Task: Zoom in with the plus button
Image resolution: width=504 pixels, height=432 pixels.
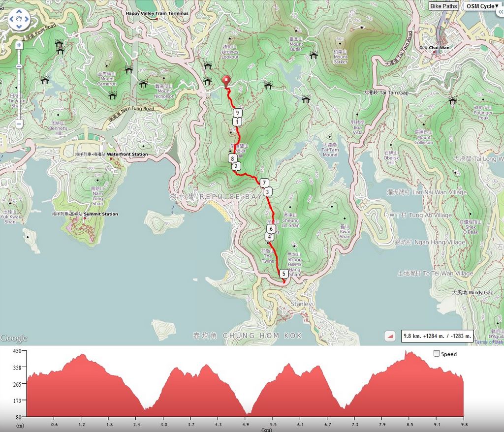Action: click(19, 45)
